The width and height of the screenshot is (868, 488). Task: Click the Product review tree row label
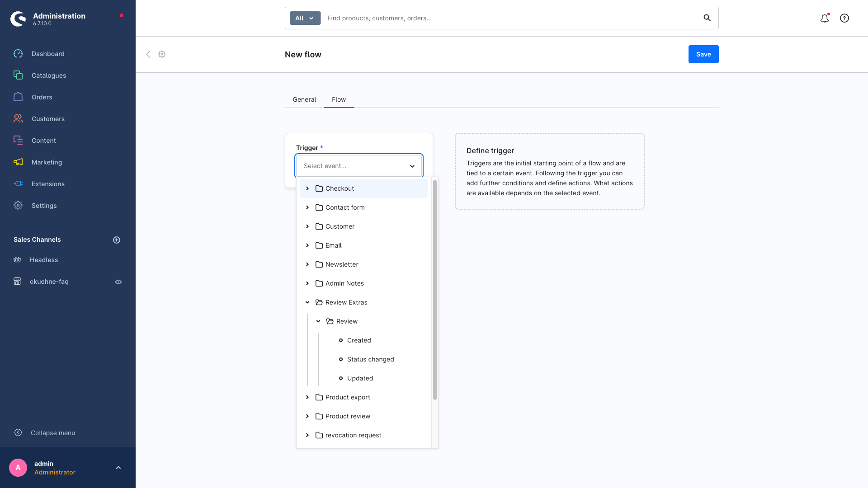tap(348, 416)
